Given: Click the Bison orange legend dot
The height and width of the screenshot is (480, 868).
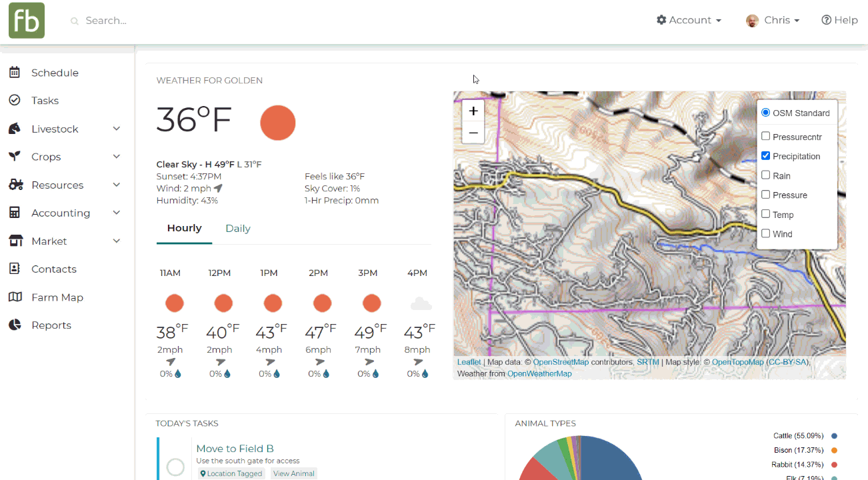Looking at the screenshot, I should tap(834, 450).
